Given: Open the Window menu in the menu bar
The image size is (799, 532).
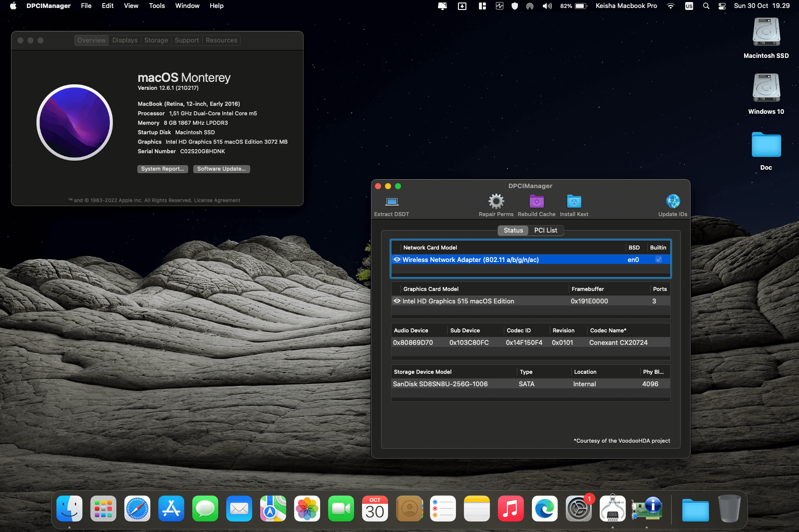Looking at the screenshot, I should (x=187, y=6).
